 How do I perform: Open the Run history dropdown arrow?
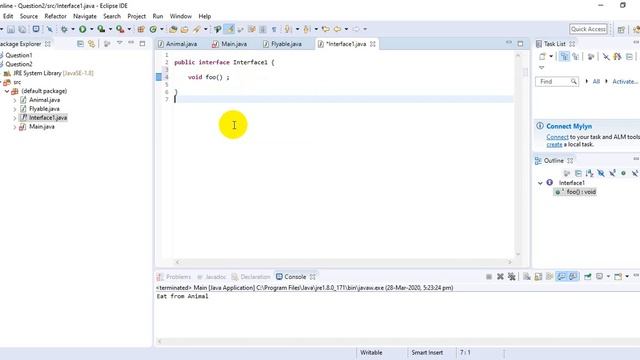(x=91, y=29)
